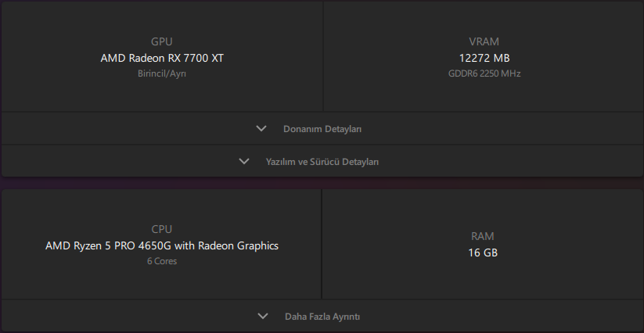Click the Donanım Detayları text label
The height and width of the screenshot is (333, 644).
pos(322,129)
